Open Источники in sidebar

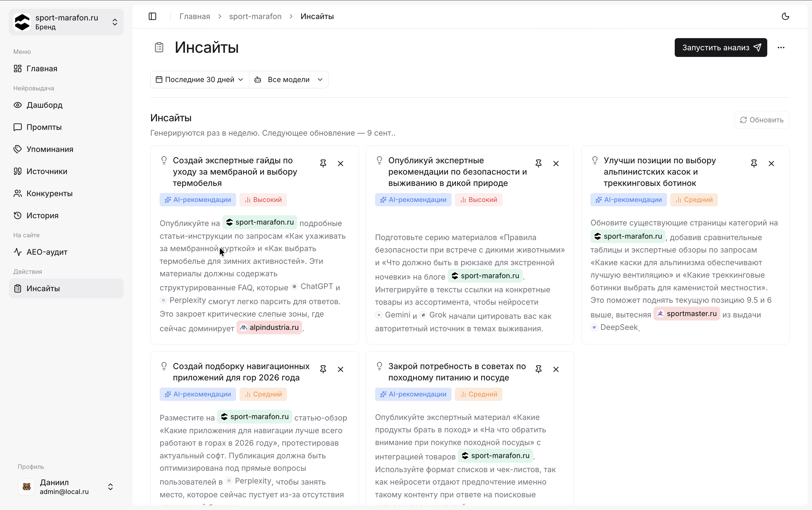click(x=66, y=171)
